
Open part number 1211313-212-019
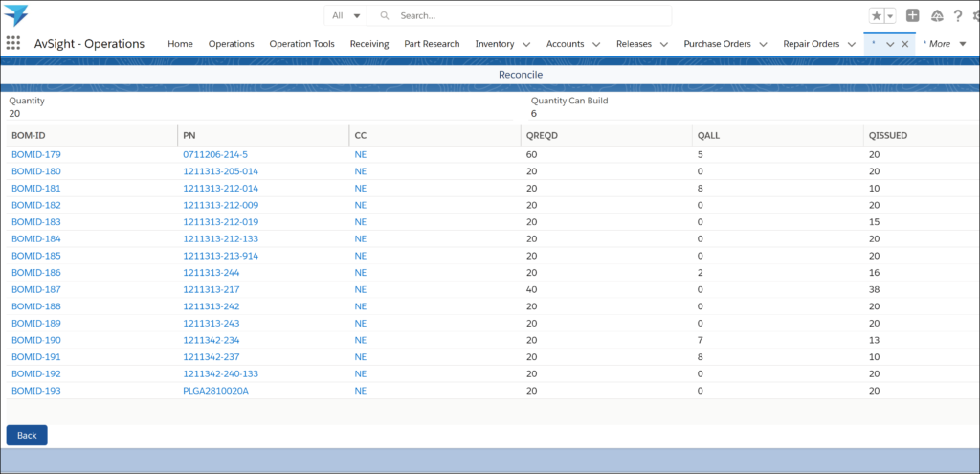coord(221,222)
